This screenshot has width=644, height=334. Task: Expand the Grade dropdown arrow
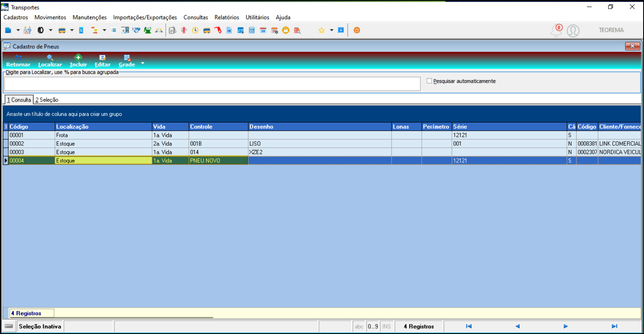click(142, 63)
